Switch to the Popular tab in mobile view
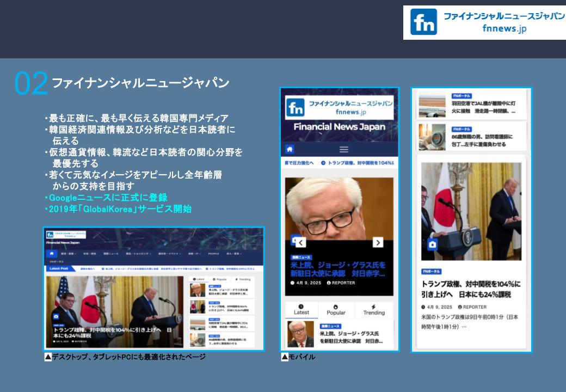 pos(336,310)
